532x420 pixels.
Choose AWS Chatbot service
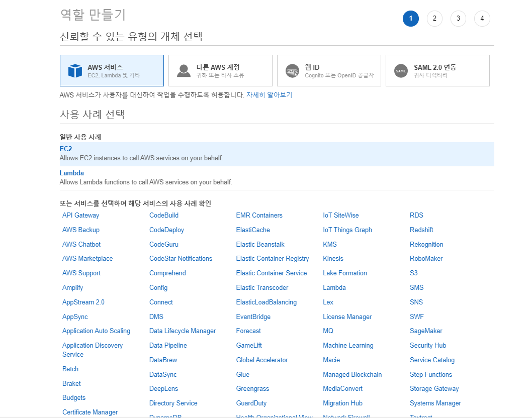click(81, 244)
